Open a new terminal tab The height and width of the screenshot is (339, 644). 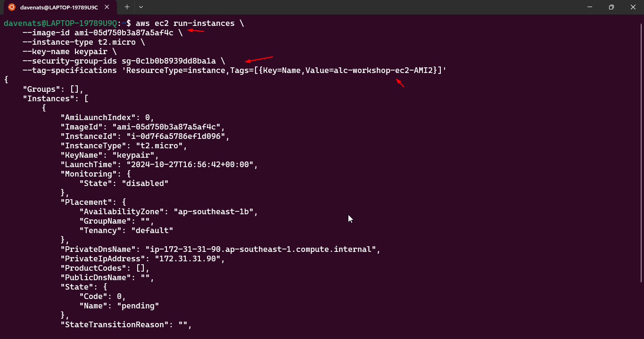click(x=127, y=7)
